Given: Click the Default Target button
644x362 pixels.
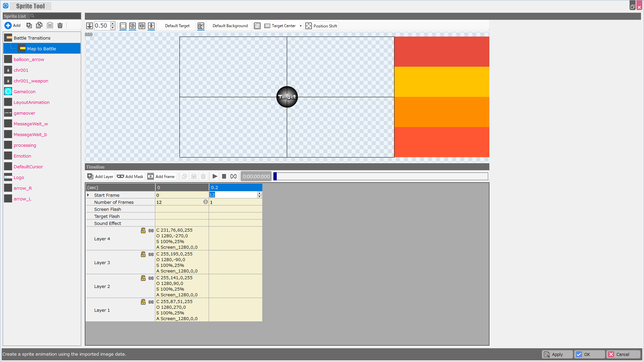Looking at the screenshot, I should (177, 26).
